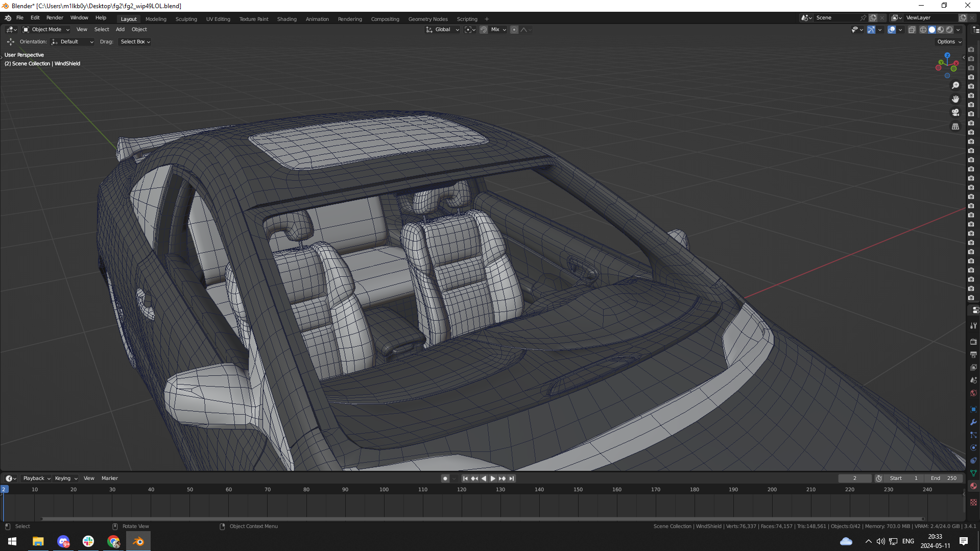Select wireframe viewport shading
Image resolution: width=980 pixels, height=551 pixels.
tap(923, 30)
